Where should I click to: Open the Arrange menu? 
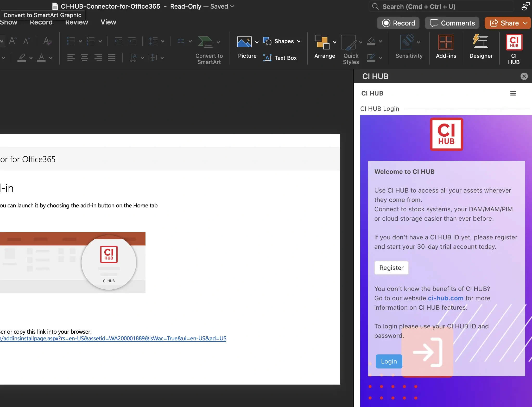click(325, 47)
